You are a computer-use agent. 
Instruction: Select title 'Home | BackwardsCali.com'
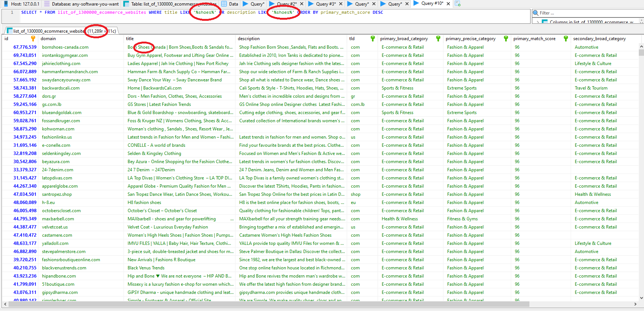click(x=180, y=88)
